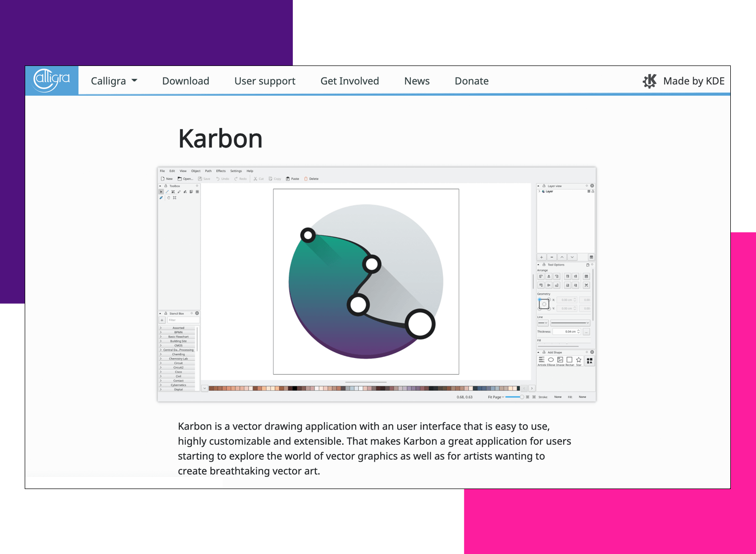Image resolution: width=756 pixels, height=554 pixels.
Task: Collapse the Toolbox panel
Action: pos(160,186)
